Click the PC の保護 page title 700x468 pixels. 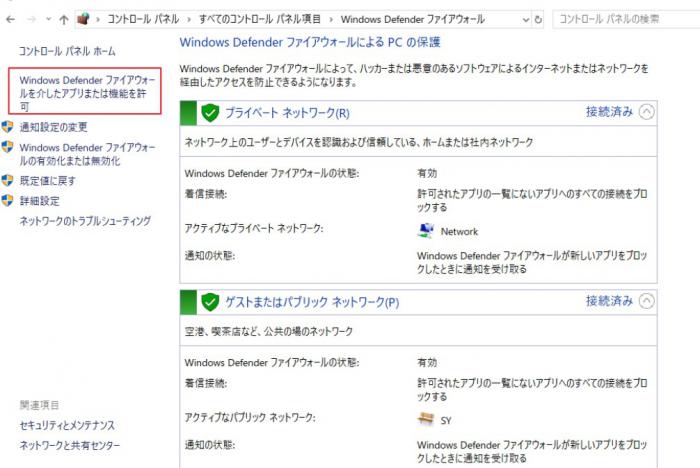coord(310,42)
